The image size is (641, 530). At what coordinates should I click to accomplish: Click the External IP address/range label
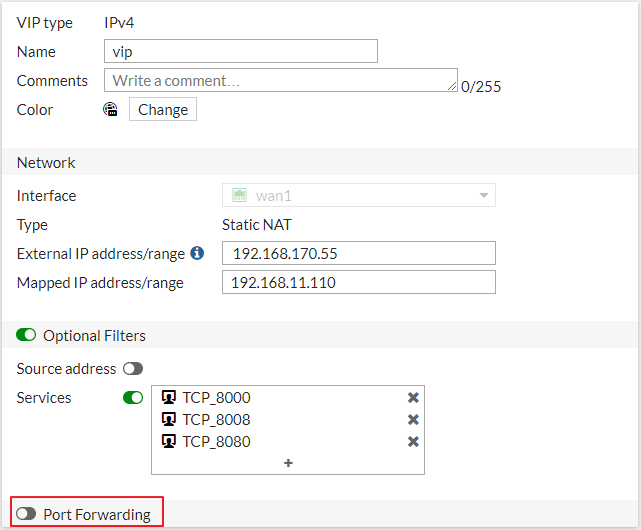point(101,254)
